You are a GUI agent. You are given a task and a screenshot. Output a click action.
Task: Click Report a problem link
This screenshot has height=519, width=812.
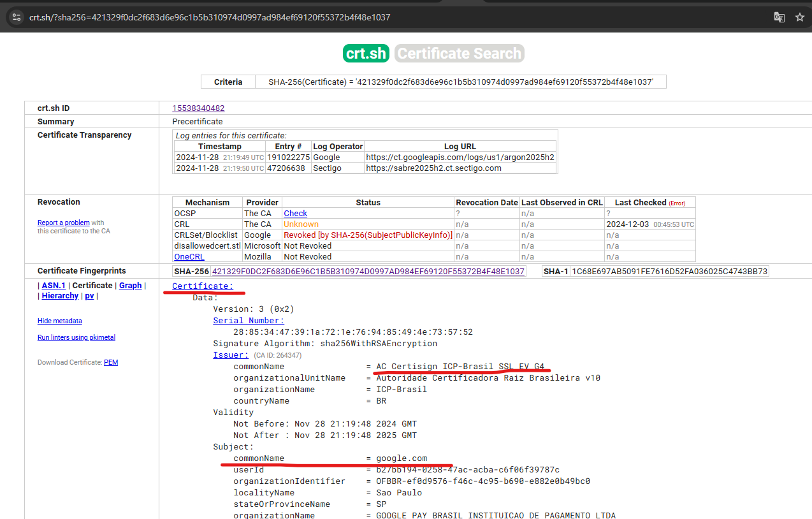tap(63, 223)
